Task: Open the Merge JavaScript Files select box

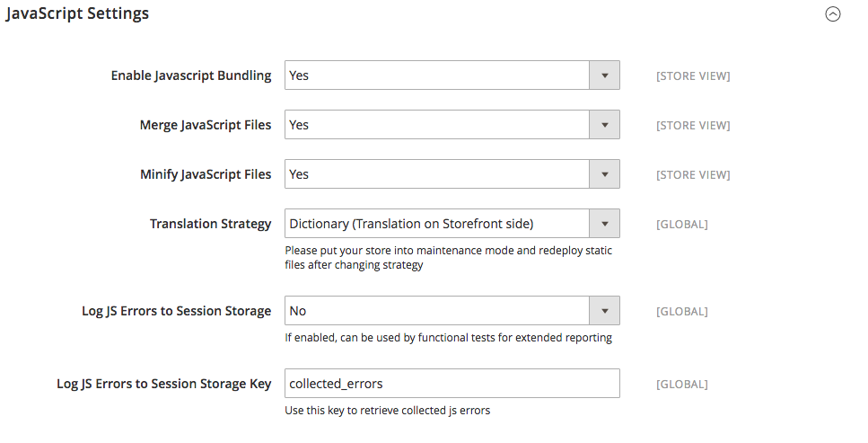Action: pyautogui.click(x=452, y=125)
